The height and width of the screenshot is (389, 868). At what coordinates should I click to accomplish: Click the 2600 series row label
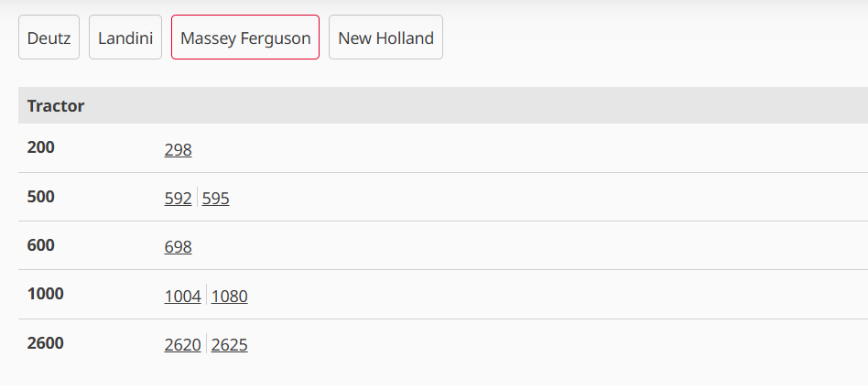point(46,343)
